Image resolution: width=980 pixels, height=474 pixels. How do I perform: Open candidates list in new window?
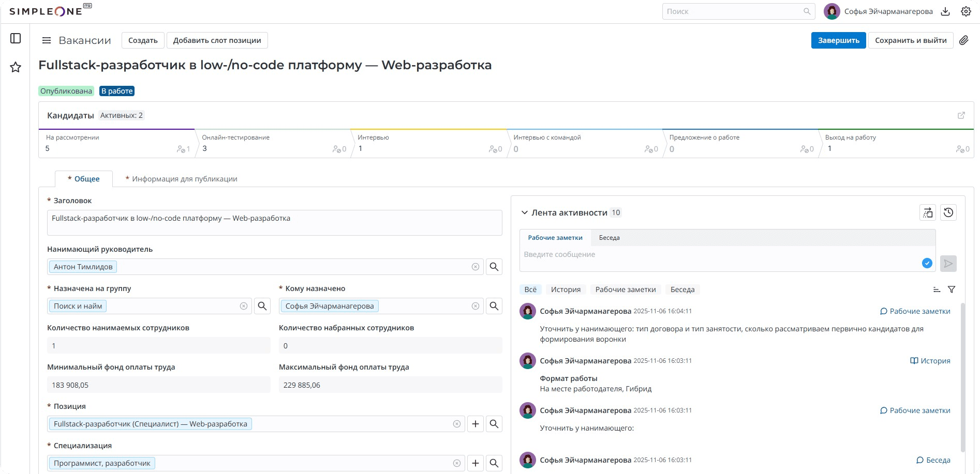pyautogui.click(x=961, y=115)
